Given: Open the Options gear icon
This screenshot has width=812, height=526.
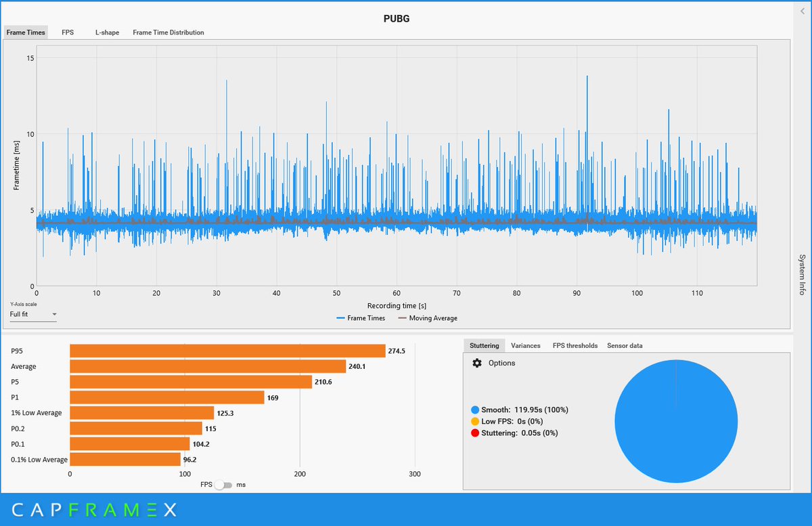Looking at the screenshot, I should point(477,363).
